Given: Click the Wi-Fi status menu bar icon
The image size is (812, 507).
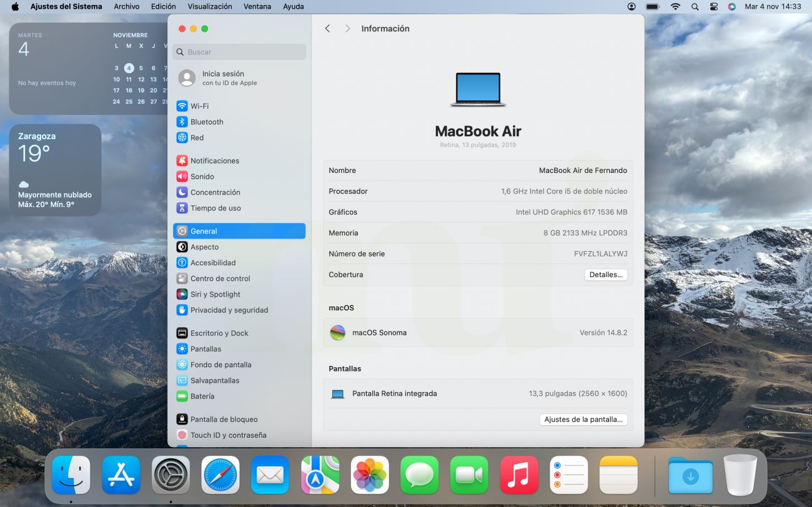Looking at the screenshot, I should click(x=675, y=6).
